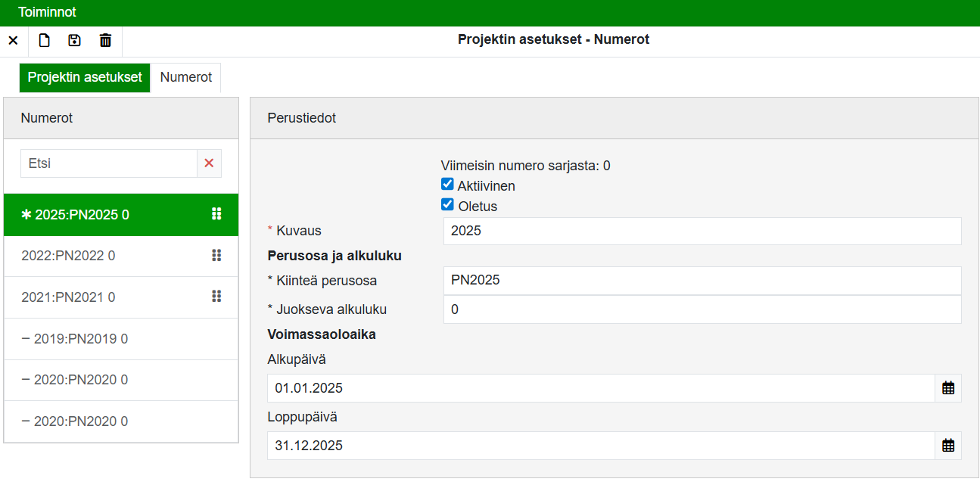This screenshot has width=980, height=485.
Task: Clear search with the red X icon
Action: [x=209, y=163]
